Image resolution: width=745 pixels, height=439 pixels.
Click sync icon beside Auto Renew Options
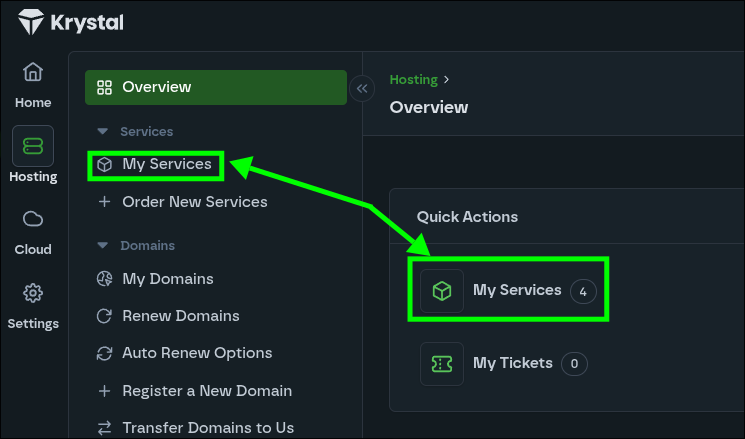[104, 353]
